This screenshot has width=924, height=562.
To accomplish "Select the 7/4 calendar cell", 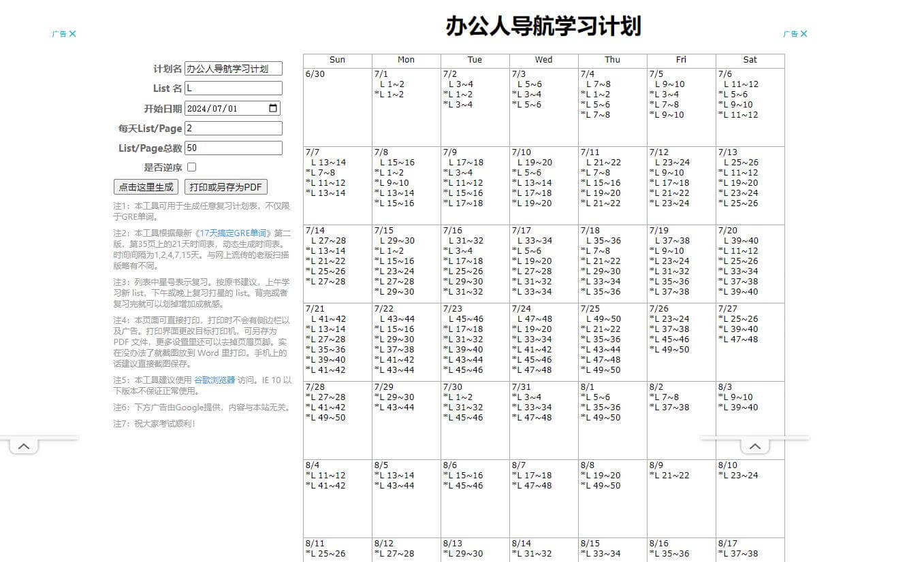I will [611, 105].
